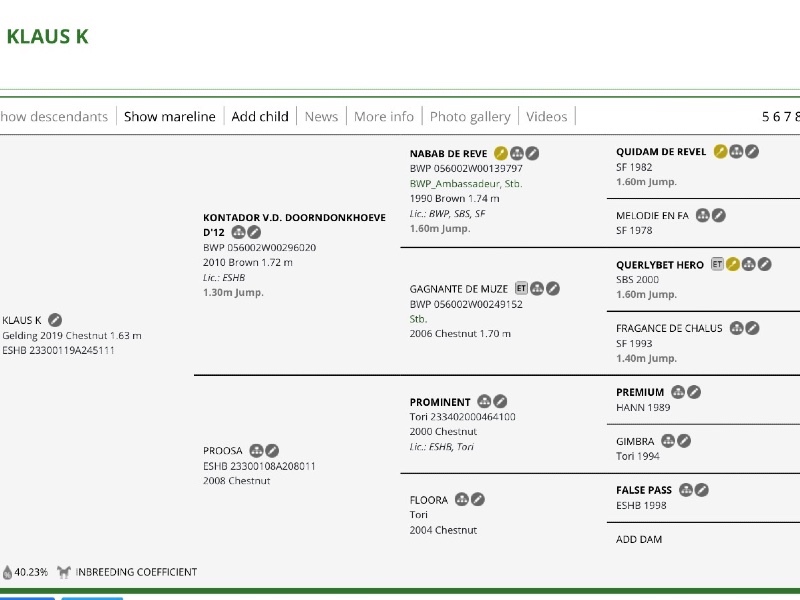This screenshot has width=800, height=600.
Task: Click the INBREEDING COEFFICIENT link
Action: click(x=136, y=572)
